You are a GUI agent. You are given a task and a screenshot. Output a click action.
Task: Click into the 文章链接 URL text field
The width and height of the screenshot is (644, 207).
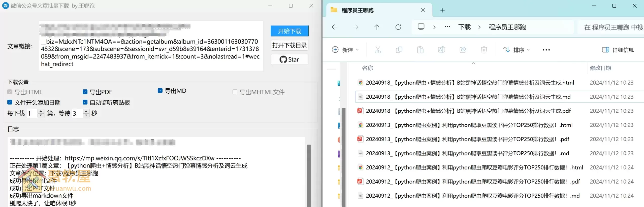(151, 46)
